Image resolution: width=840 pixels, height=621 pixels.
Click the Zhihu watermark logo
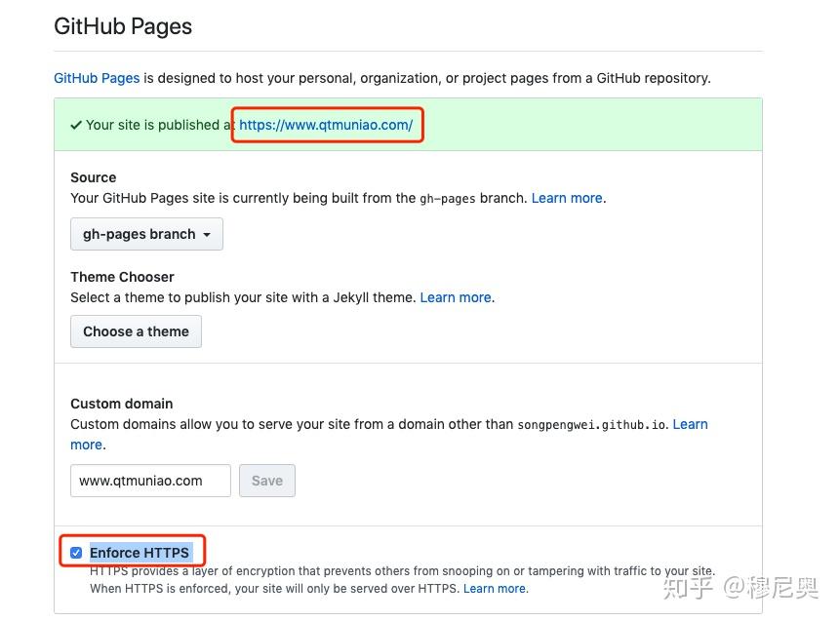(691, 589)
